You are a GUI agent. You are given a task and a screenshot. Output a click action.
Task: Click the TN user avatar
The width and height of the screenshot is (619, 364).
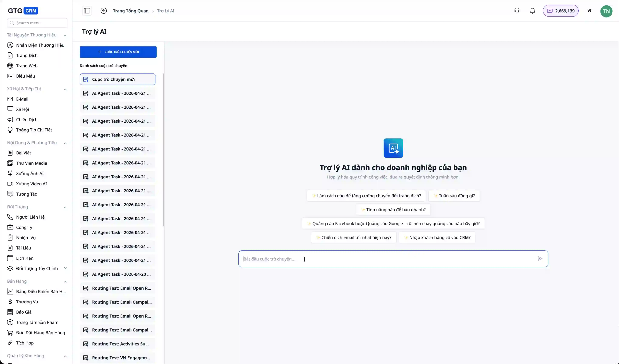tap(606, 11)
